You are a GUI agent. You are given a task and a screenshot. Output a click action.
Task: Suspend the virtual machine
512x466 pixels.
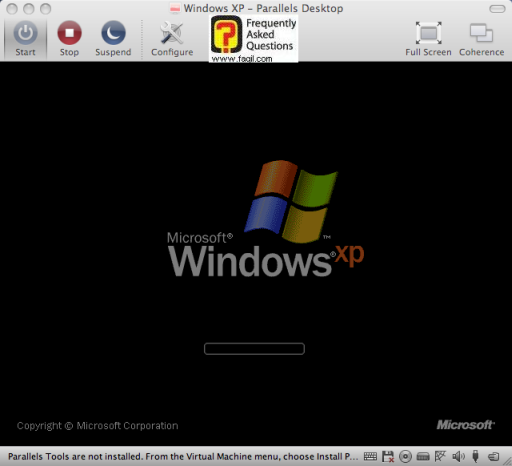click(113, 38)
